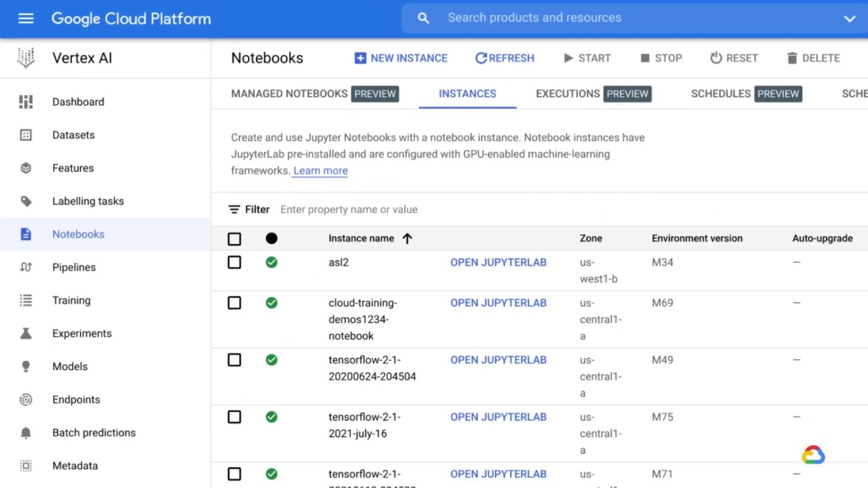868x488 pixels.
Task: Open JupyterLab for cloud-training-demos1234-notebook
Action: (498, 303)
